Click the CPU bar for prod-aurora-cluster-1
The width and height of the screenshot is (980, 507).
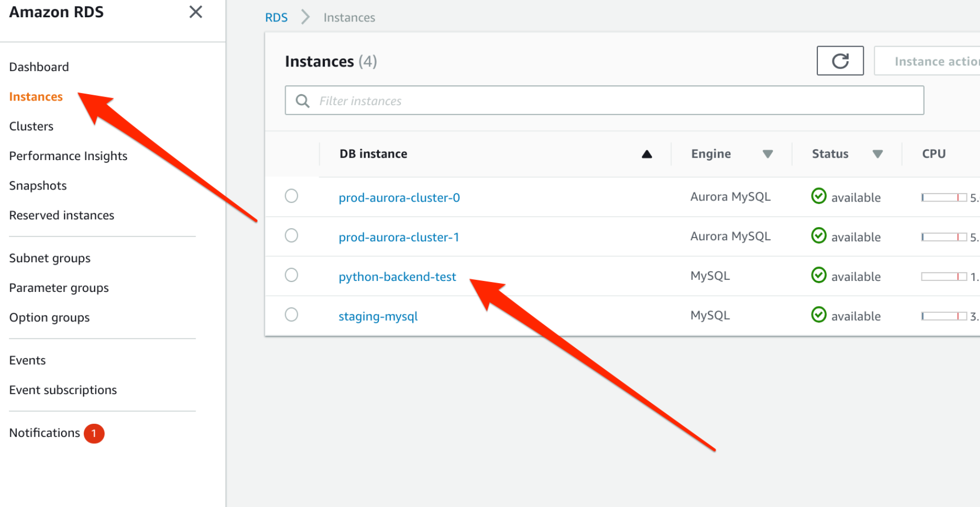point(944,237)
